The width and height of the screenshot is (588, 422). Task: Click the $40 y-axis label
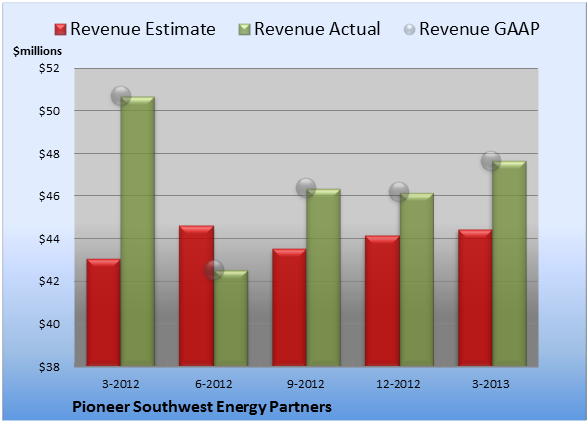point(49,324)
